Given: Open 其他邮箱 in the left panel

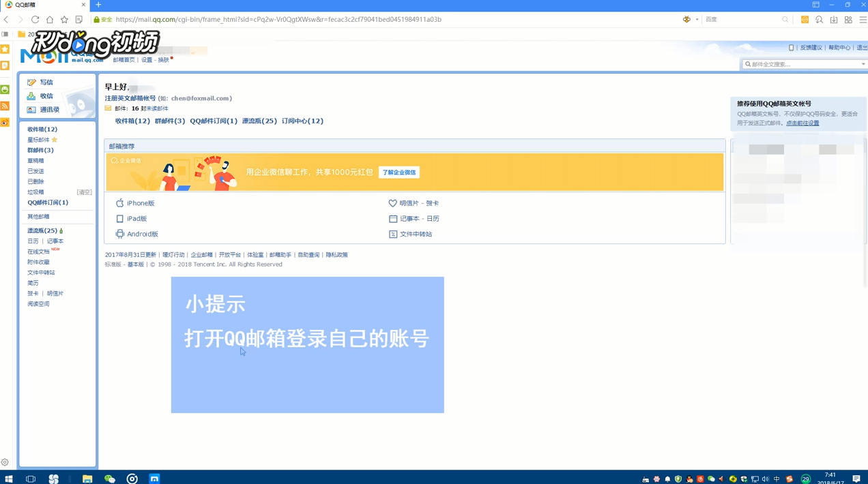Looking at the screenshot, I should (x=38, y=217).
